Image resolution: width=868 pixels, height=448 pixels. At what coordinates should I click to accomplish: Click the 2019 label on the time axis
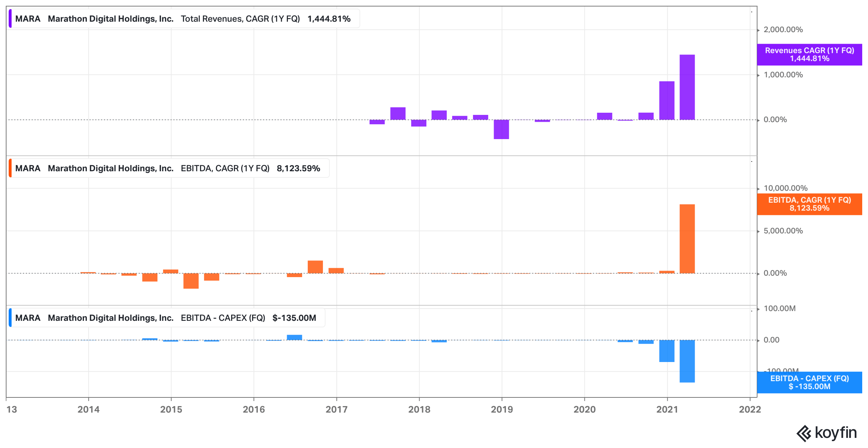(x=502, y=409)
